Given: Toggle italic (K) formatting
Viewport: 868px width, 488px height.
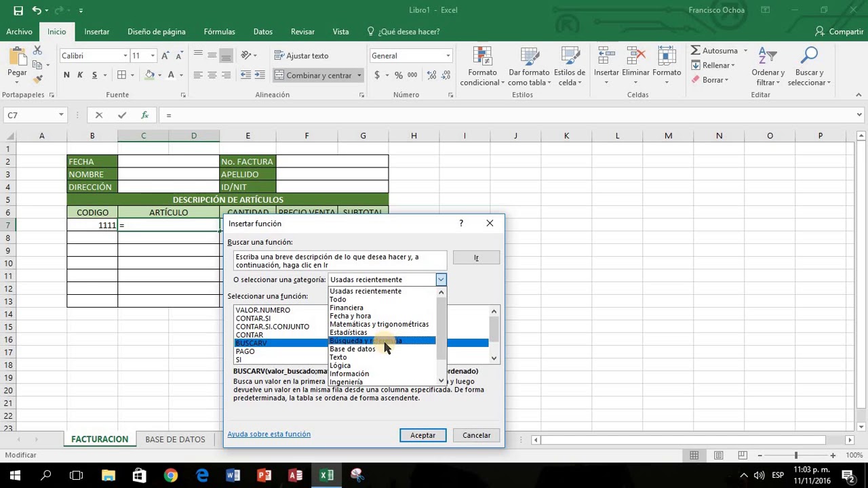Looking at the screenshot, I should click(80, 75).
